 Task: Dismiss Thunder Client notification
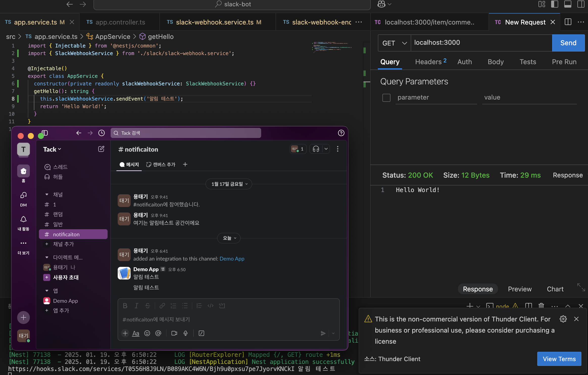(x=576, y=319)
